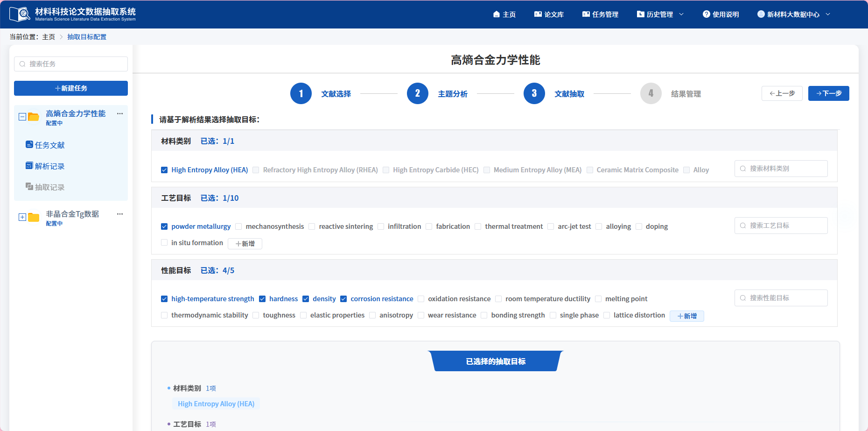Open the 新材料大数据中心 dropdown
868x431 pixels.
click(793, 14)
